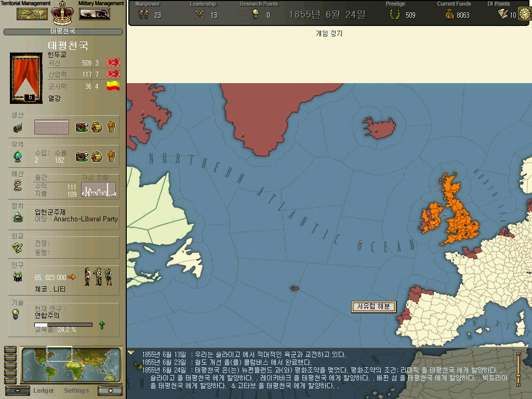The image size is (532, 399).
Task: Open budget via the pound sign icon
Action: point(17,185)
